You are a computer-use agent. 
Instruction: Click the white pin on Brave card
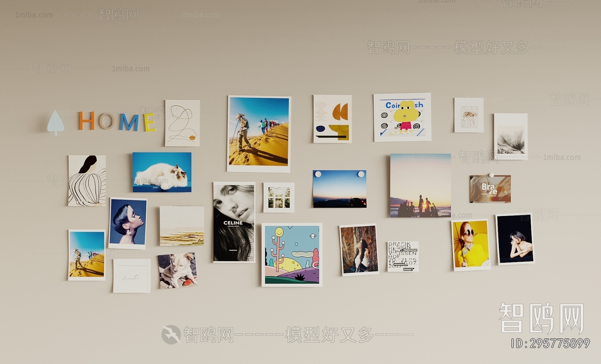coord(491,175)
